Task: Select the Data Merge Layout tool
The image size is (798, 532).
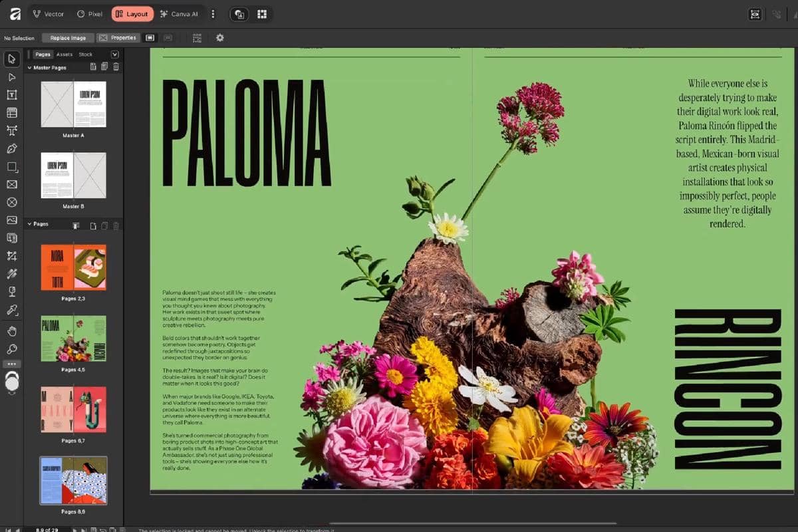Action: [x=12, y=238]
